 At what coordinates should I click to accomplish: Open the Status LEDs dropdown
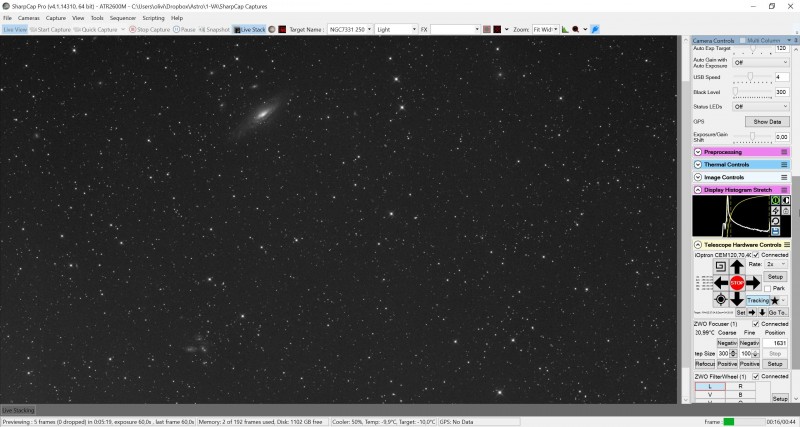point(761,107)
